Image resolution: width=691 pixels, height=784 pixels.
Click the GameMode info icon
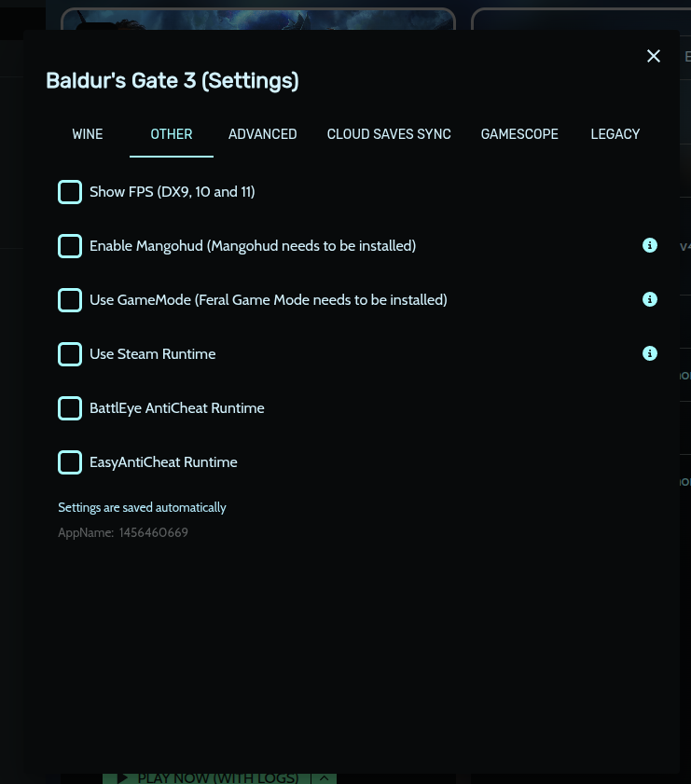tap(650, 299)
